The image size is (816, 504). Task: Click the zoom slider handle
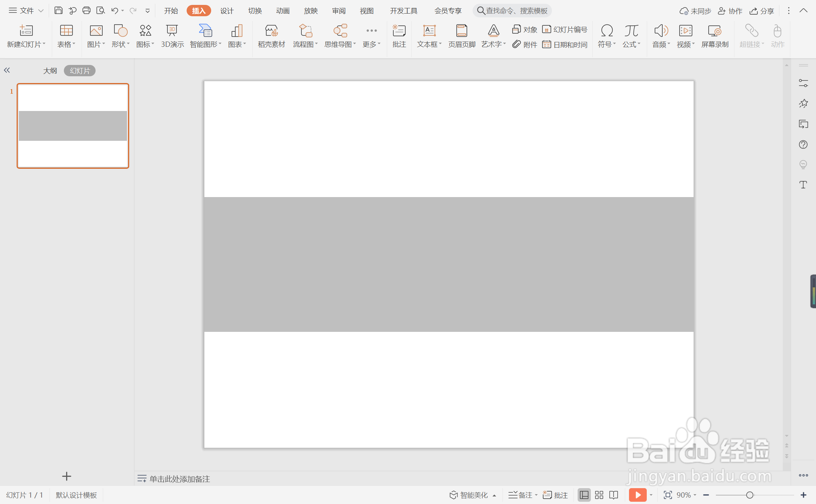tap(750, 495)
